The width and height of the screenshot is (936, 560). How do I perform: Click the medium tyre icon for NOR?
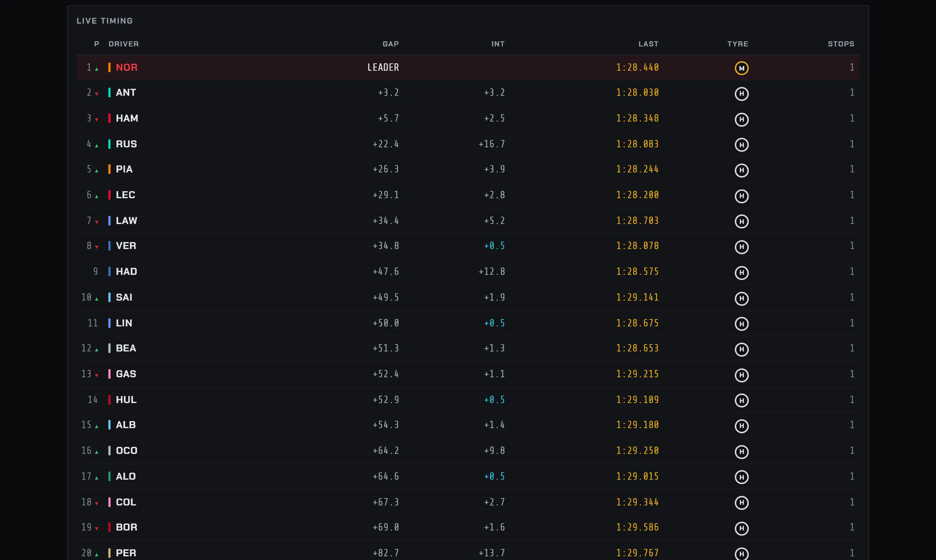(741, 68)
